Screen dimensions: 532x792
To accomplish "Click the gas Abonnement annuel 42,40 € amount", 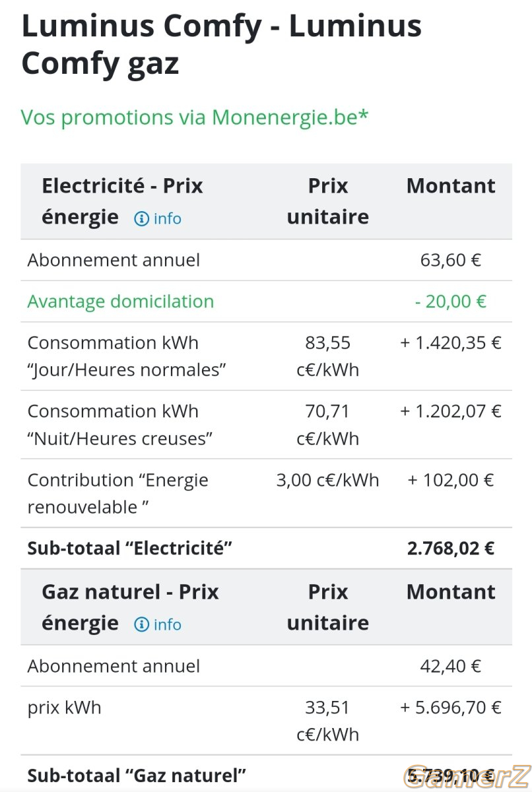I will pos(451,666).
